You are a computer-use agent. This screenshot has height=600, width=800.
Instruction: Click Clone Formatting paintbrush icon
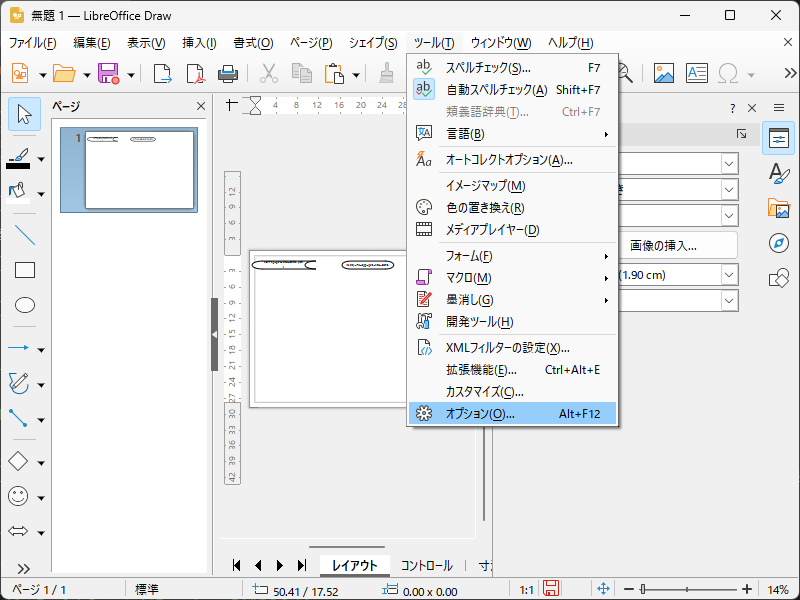pyautogui.click(x=387, y=74)
